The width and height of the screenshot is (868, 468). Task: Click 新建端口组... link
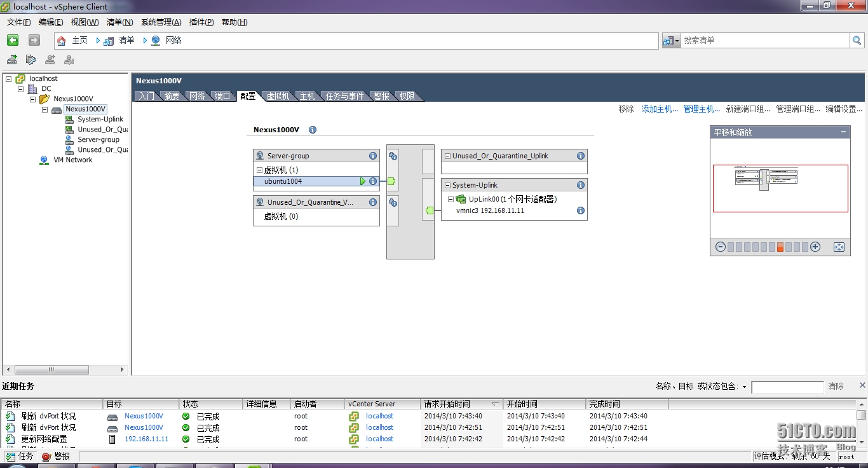(x=748, y=109)
